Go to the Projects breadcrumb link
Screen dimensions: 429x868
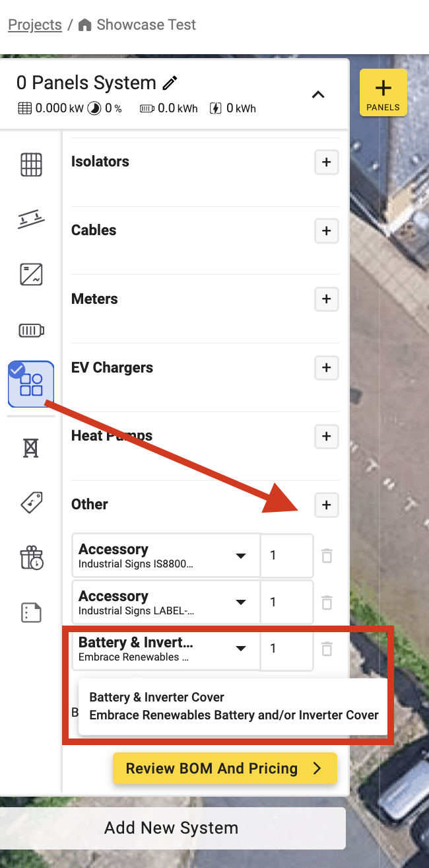(35, 25)
